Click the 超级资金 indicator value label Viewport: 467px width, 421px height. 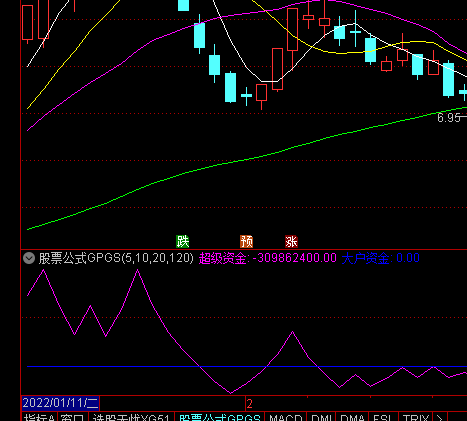pos(268,258)
